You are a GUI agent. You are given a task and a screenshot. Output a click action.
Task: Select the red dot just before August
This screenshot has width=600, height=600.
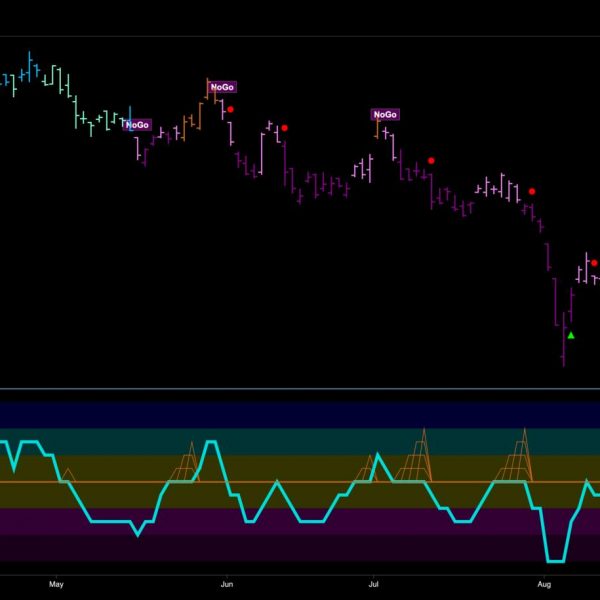tap(532, 191)
